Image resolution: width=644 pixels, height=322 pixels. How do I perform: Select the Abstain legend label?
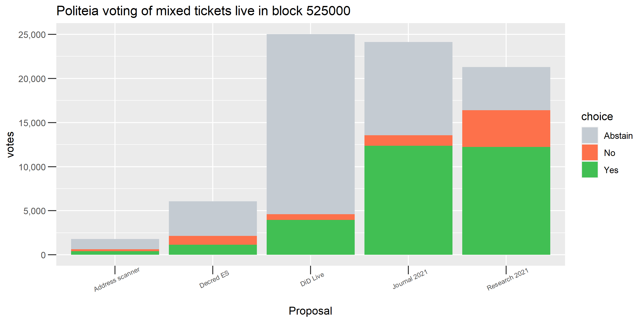tap(618, 136)
